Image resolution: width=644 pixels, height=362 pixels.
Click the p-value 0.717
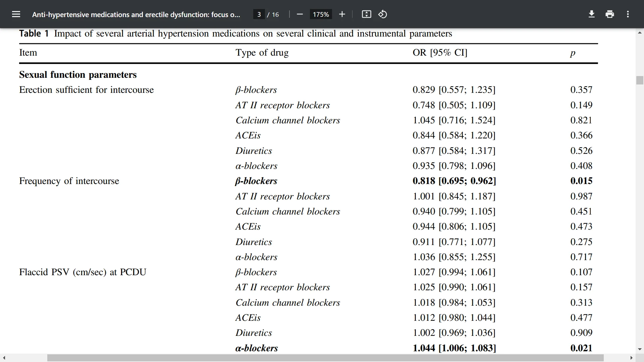tap(581, 257)
